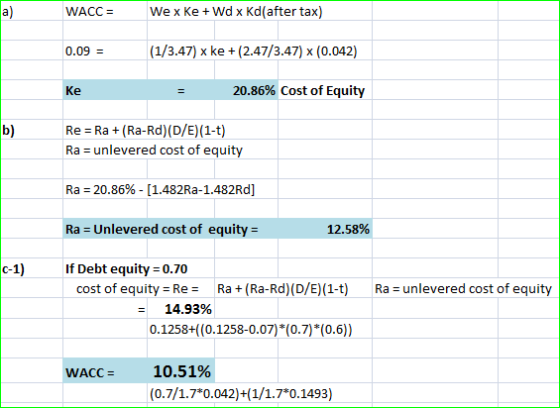Select formula '(0.7/1.7*0.042)+(1/1.7*0.1493)'
This screenshot has height=408, width=560.
coord(241,394)
